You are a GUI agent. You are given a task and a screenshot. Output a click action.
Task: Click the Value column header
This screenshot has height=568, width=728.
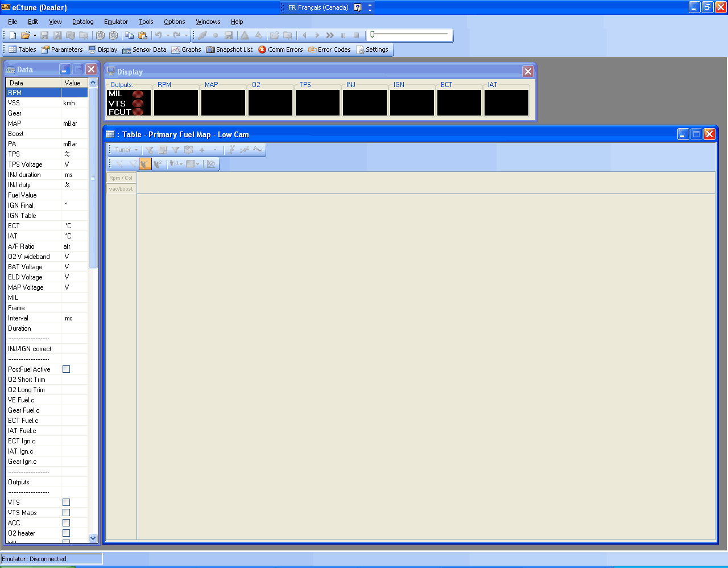click(75, 83)
